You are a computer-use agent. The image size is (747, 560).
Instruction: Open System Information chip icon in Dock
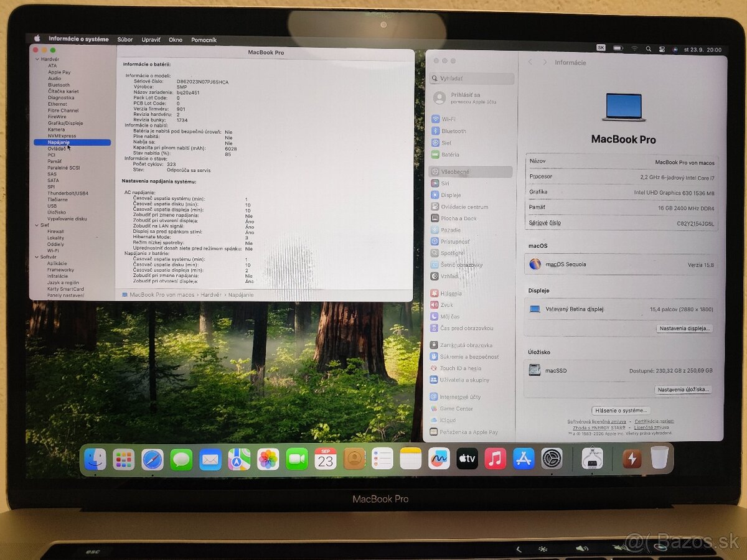click(x=592, y=459)
